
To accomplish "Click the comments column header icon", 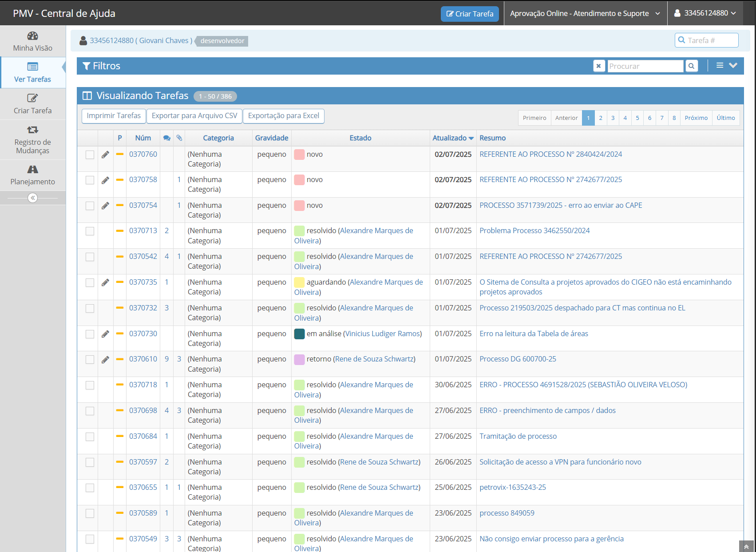I will point(167,138).
